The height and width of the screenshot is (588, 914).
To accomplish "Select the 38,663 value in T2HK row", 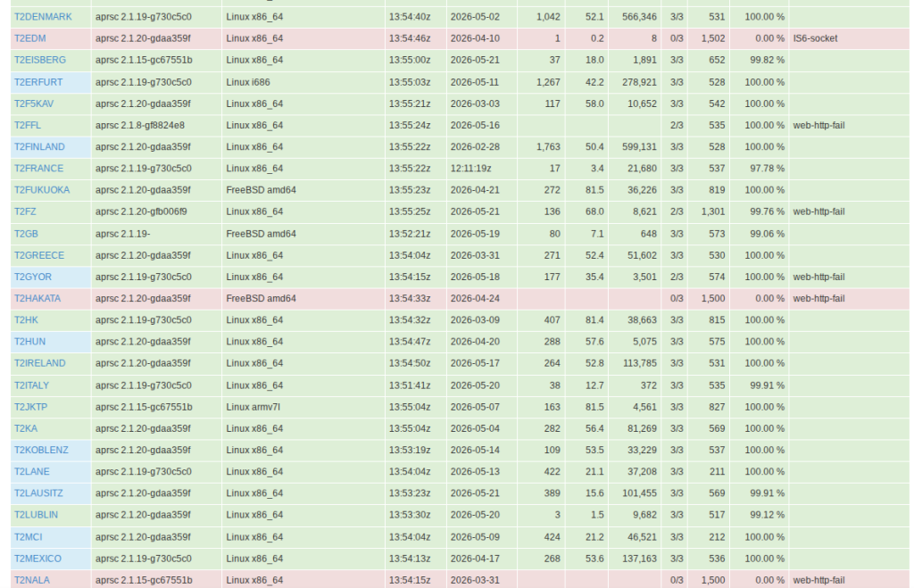I will coord(643,320).
